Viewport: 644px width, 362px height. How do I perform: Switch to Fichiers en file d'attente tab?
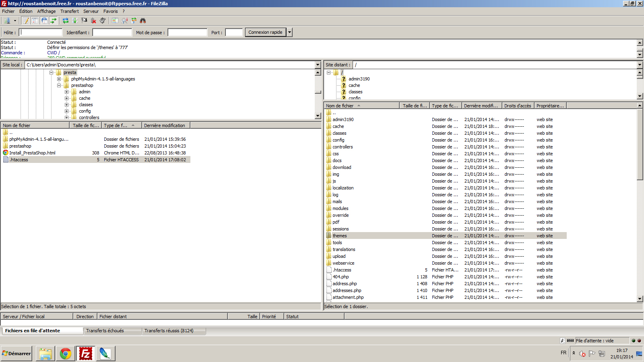click(x=42, y=331)
